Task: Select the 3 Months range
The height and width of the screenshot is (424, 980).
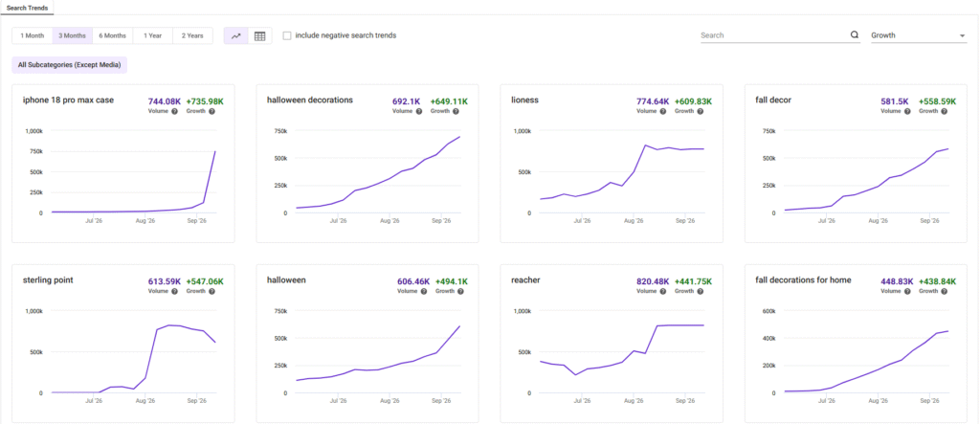Action: [73, 35]
